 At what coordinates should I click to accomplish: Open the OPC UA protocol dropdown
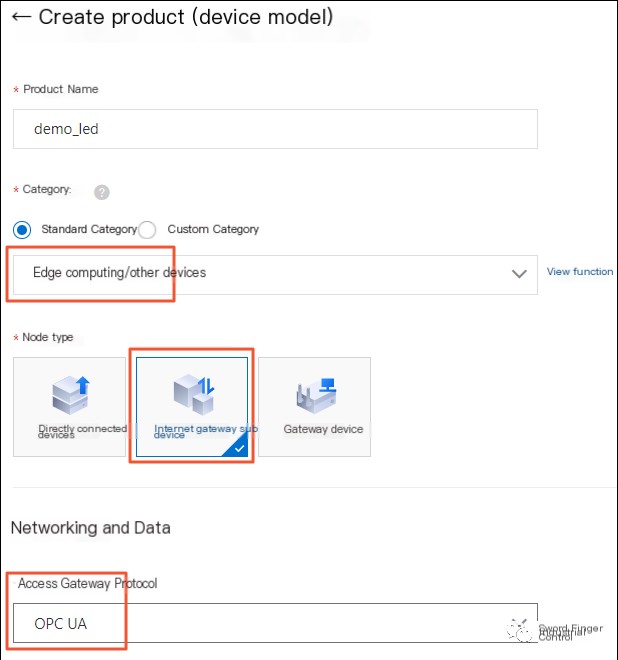point(275,623)
